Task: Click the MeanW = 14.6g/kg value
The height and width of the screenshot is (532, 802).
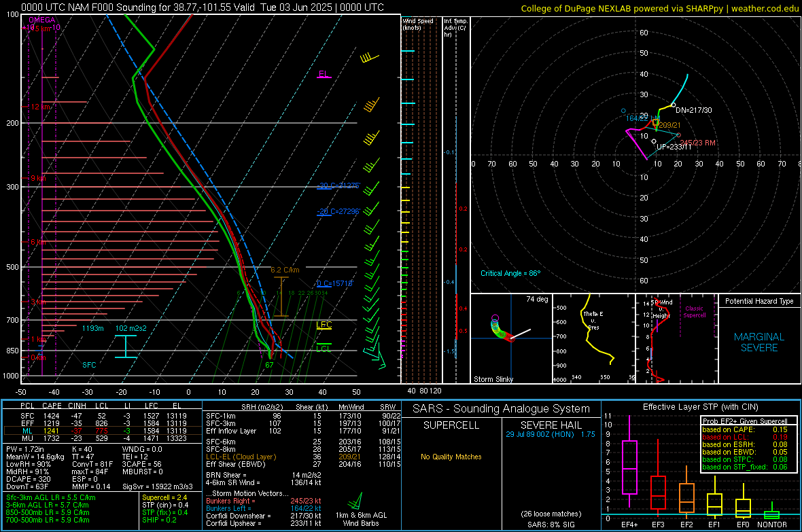Action: point(35,457)
